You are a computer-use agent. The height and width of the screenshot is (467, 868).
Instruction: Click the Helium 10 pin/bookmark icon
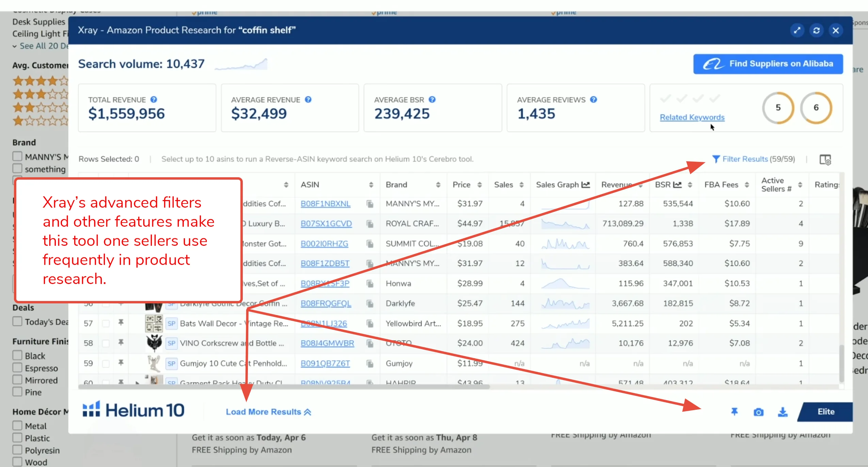pos(734,412)
